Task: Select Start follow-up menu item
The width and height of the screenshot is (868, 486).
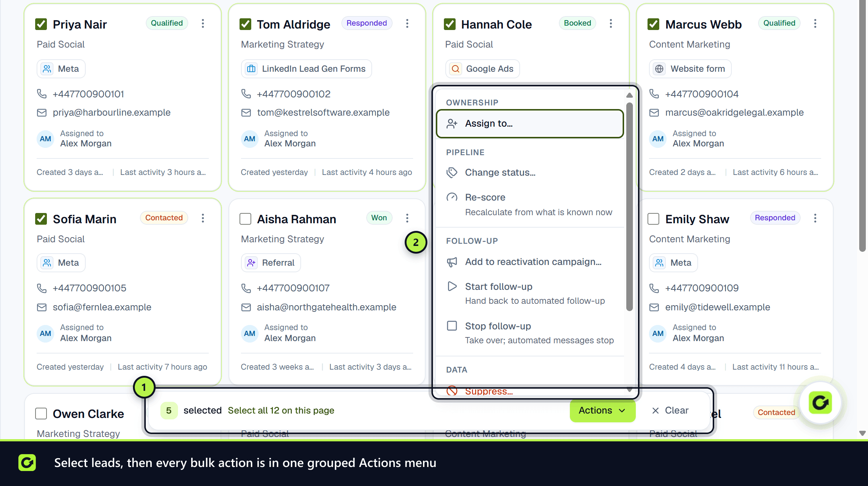Action: (530, 294)
